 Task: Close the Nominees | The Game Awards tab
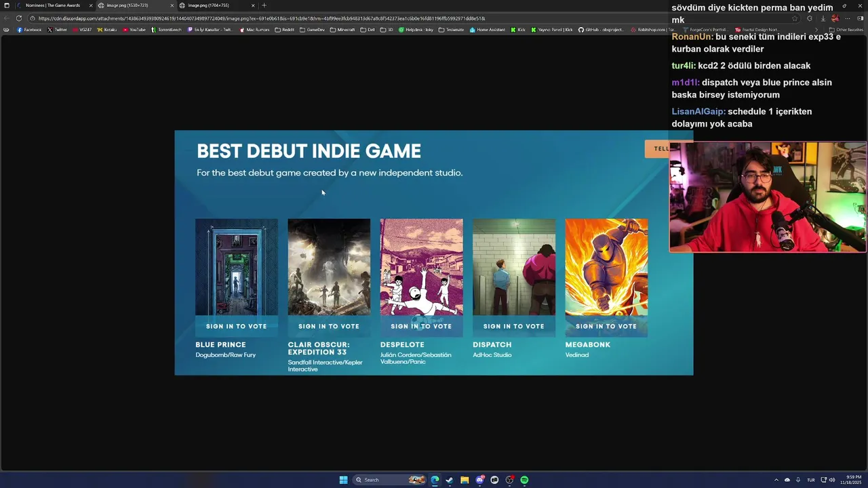91,5
